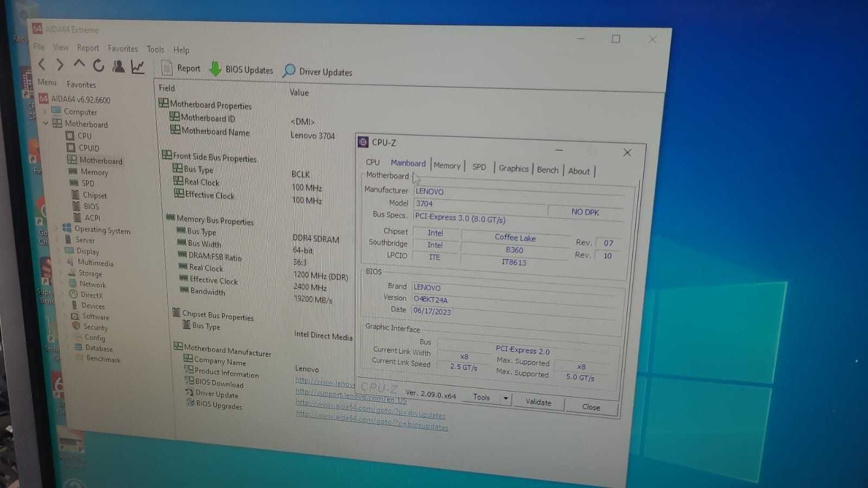This screenshot has height=488, width=868.
Task: Switch to the About tab in CPU-Z
Action: [579, 171]
